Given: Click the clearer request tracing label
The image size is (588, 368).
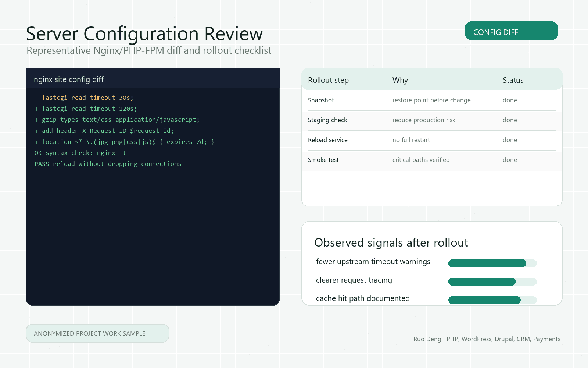Looking at the screenshot, I should [354, 280].
